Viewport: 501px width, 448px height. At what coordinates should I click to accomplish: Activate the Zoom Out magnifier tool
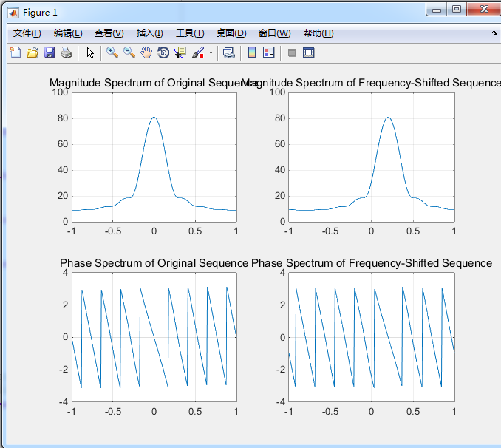tap(129, 52)
